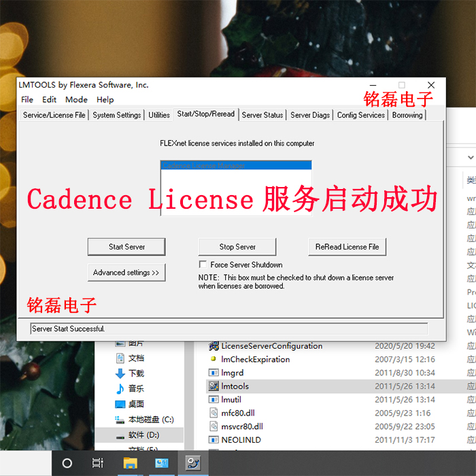Open Task View from the taskbar
Viewport: 476px width, 476px height.
[98, 463]
